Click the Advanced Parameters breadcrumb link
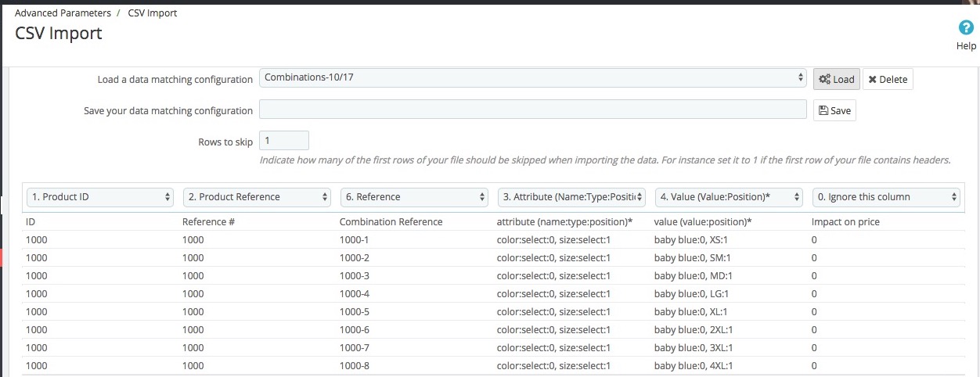This screenshot has height=377, width=980. click(x=63, y=13)
